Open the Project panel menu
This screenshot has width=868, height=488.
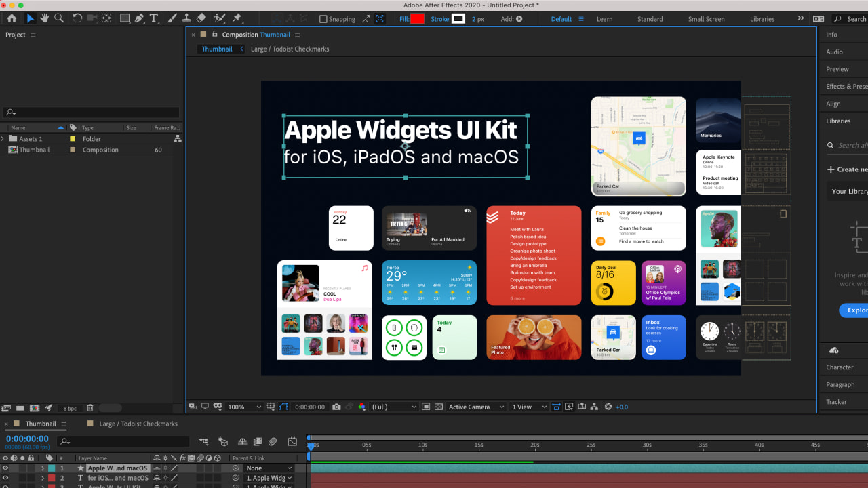(x=33, y=35)
